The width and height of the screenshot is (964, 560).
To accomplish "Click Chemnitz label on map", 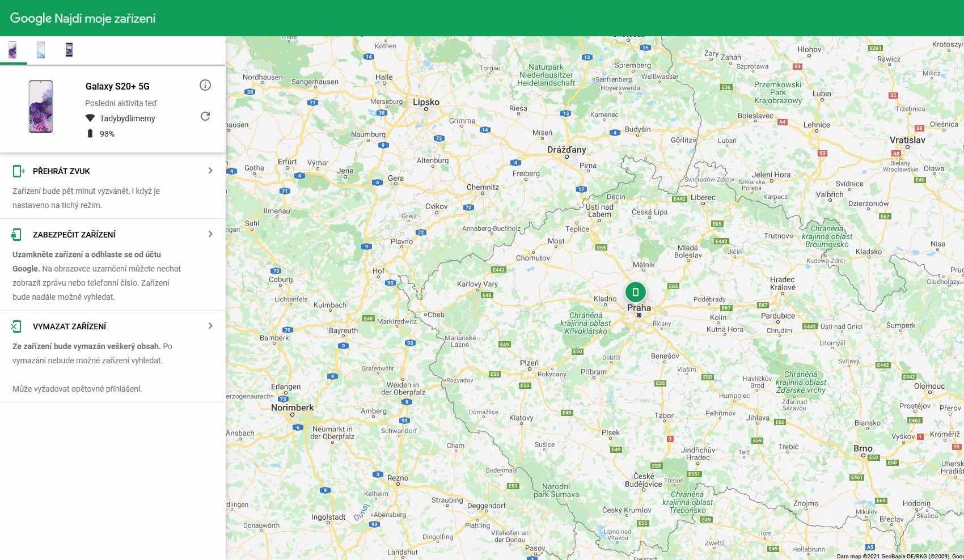I will pyautogui.click(x=483, y=187).
